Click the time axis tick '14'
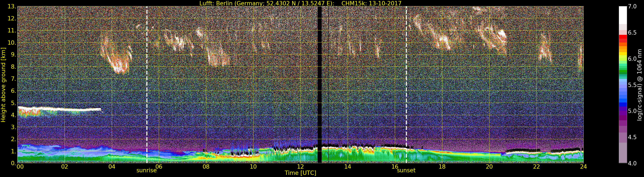644x177 pixels. point(347,166)
